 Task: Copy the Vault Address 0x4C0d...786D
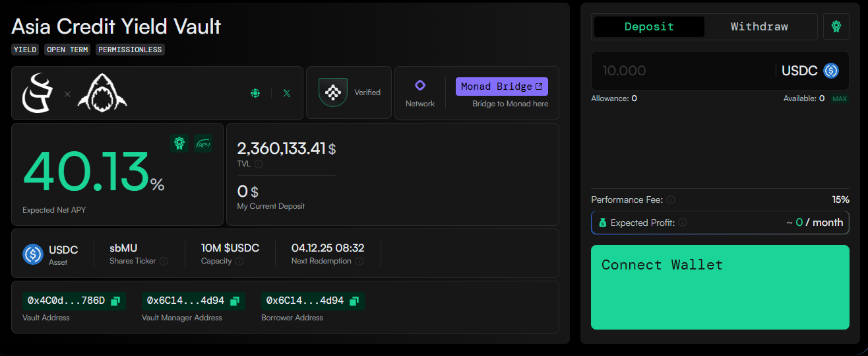[x=116, y=301]
